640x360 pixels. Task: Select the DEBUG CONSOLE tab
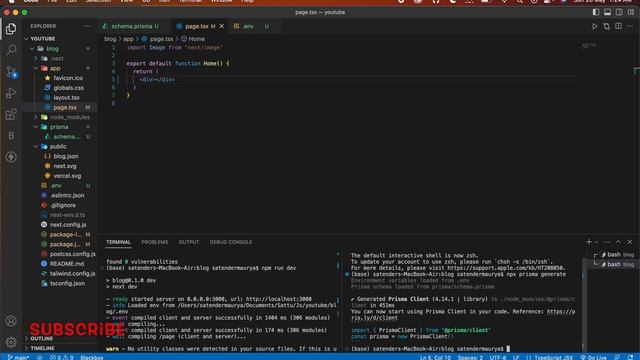[231, 242]
